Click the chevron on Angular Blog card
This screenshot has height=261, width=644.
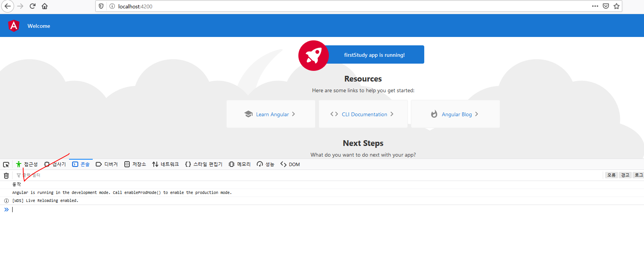point(477,114)
